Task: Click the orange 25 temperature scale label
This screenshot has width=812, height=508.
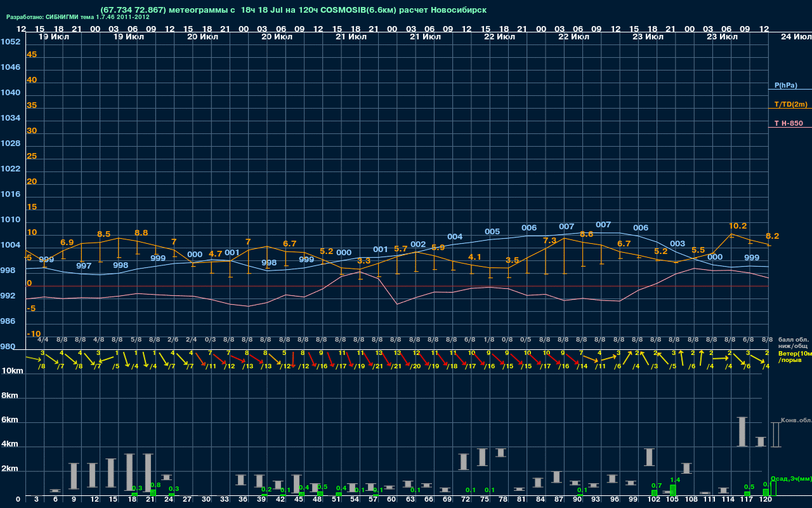Action: coord(32,156)
